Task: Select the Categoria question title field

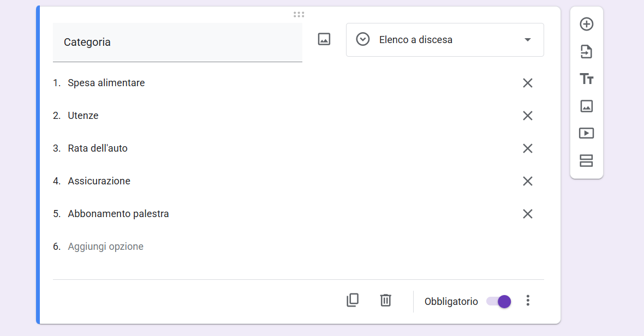Action: click(x=177, y=41)
